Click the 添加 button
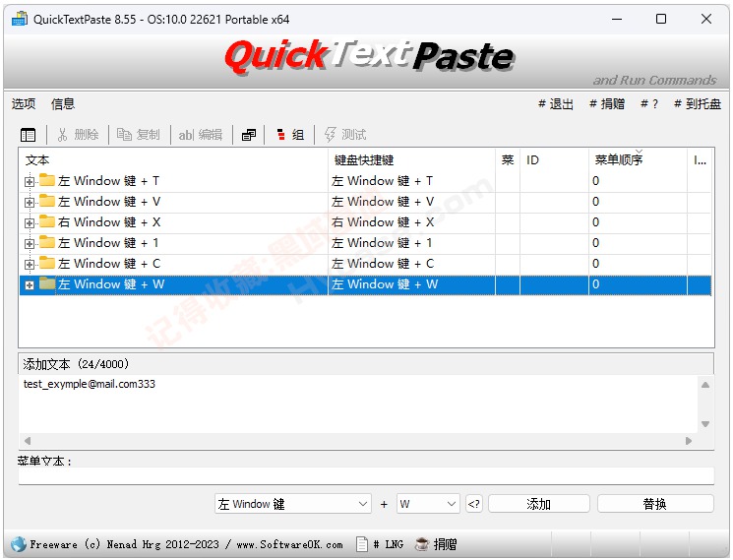733x560 pixels. [539, 504]
